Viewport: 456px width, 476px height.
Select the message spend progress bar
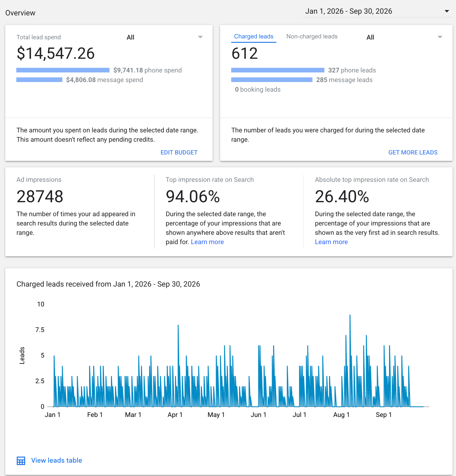[x=39, y=80]
